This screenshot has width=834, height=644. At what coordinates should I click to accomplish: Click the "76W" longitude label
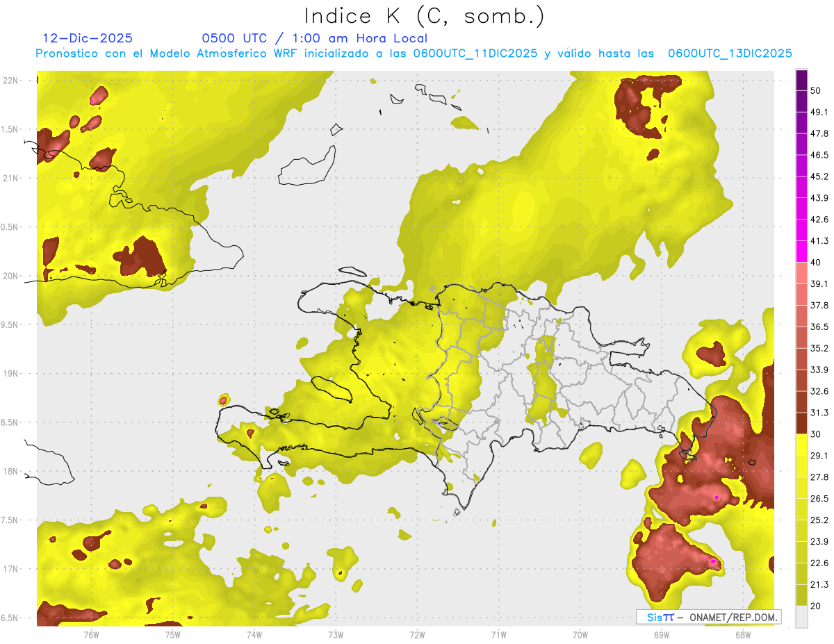[x=91, y=634]
